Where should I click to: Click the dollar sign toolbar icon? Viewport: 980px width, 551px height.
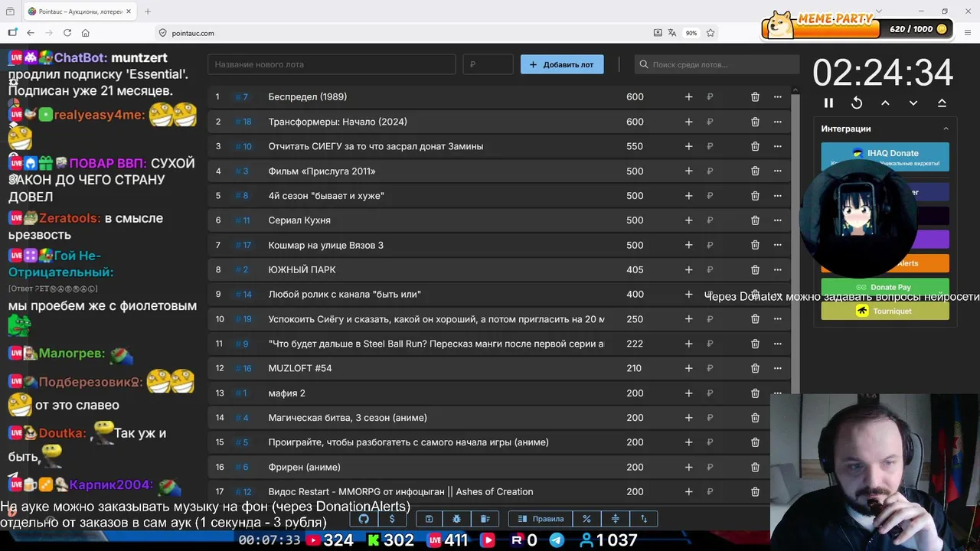pos(392,519)
